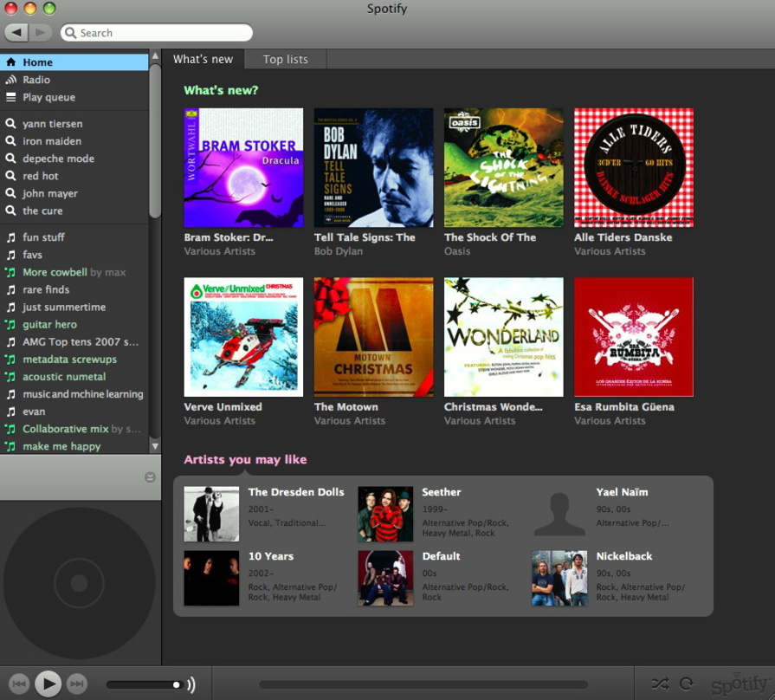Click the sidebar scrollbar down arrow

155,446
